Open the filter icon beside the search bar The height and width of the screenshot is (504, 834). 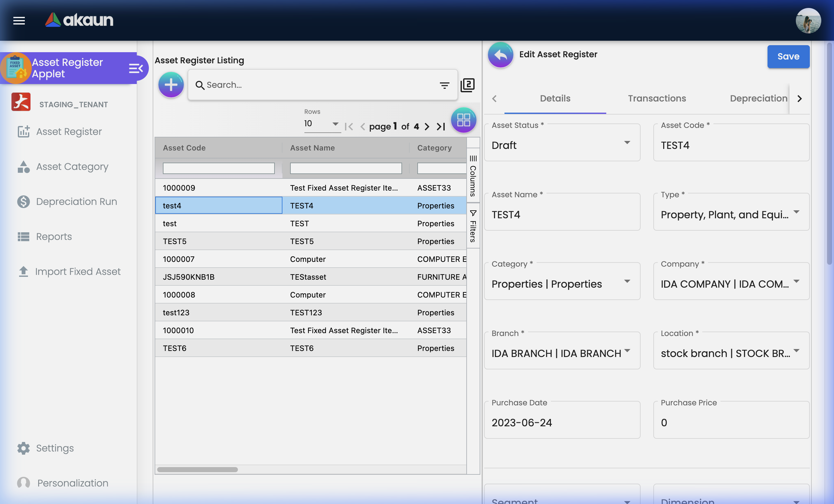(444, 85)
